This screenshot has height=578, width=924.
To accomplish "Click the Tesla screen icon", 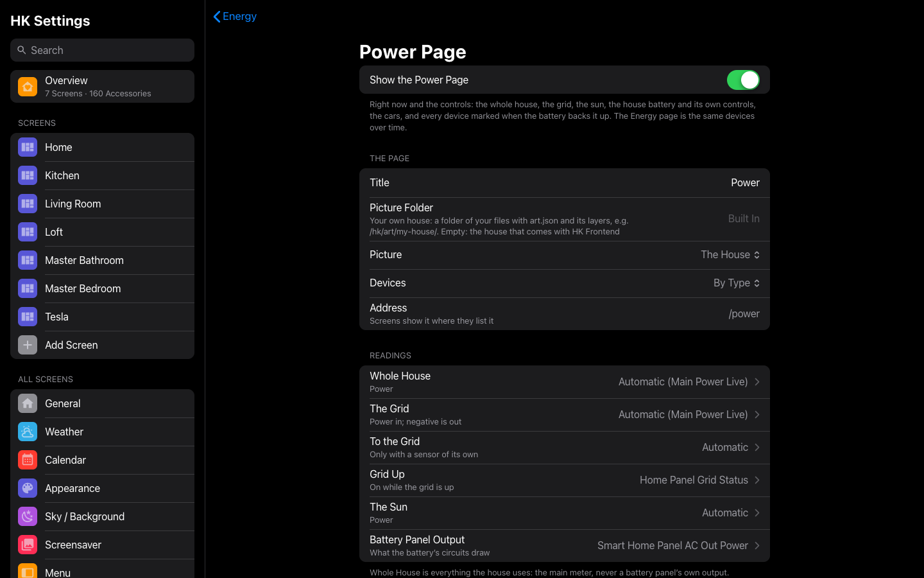I will [x=28, y=317].
